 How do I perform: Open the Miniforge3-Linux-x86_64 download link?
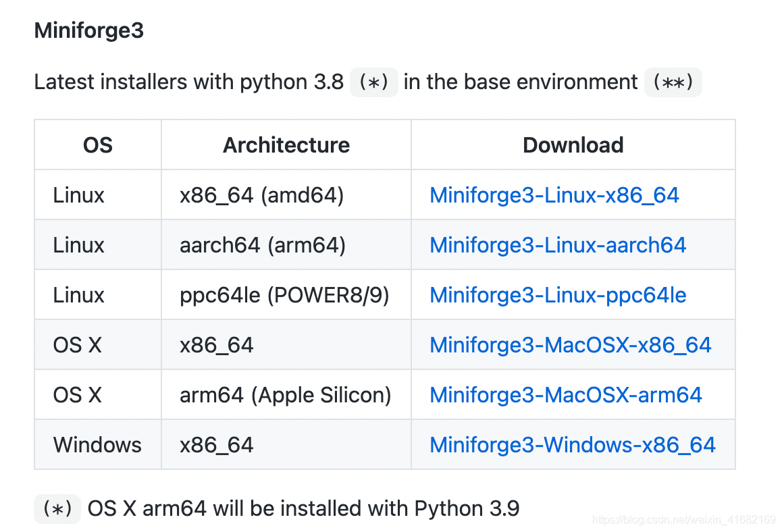click(x=554, y=195)
